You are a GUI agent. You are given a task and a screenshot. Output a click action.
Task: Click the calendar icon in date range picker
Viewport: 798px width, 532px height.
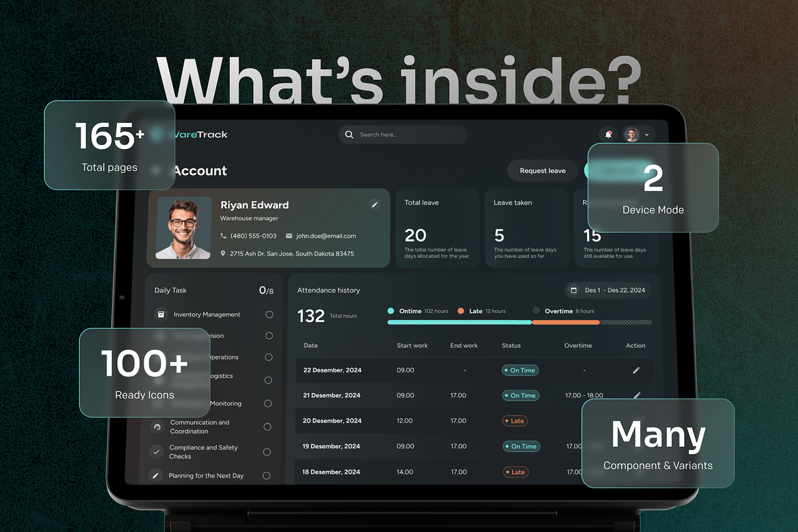574,291
